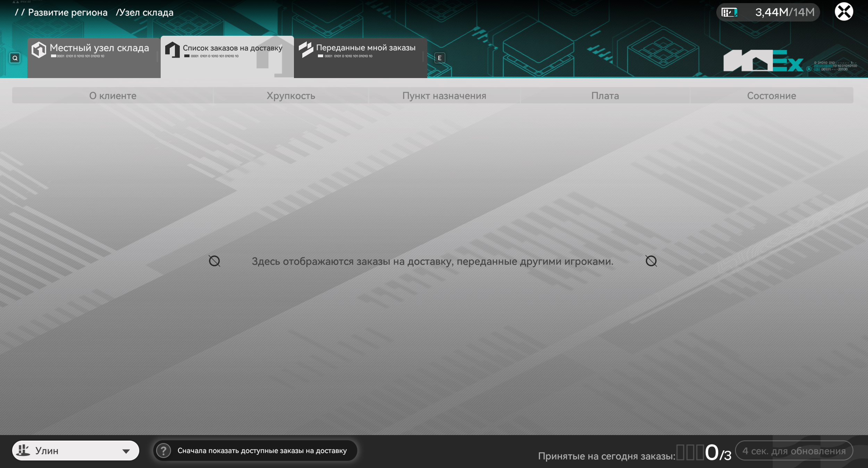Screen dimensions: 868x468
Task: Click the 3,44M/14M capacity indicator
Action: click(768, 12)
